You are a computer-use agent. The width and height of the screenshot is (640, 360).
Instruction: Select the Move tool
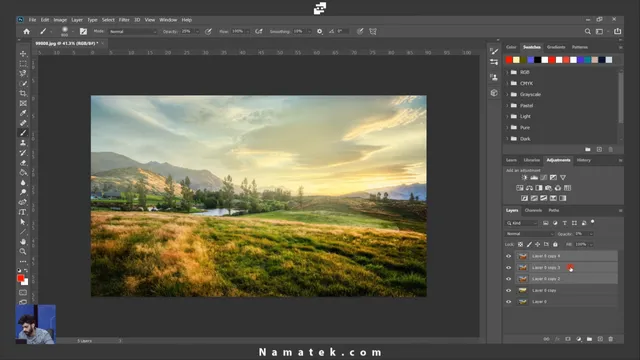pyautogui.click(x=23, y=53)
